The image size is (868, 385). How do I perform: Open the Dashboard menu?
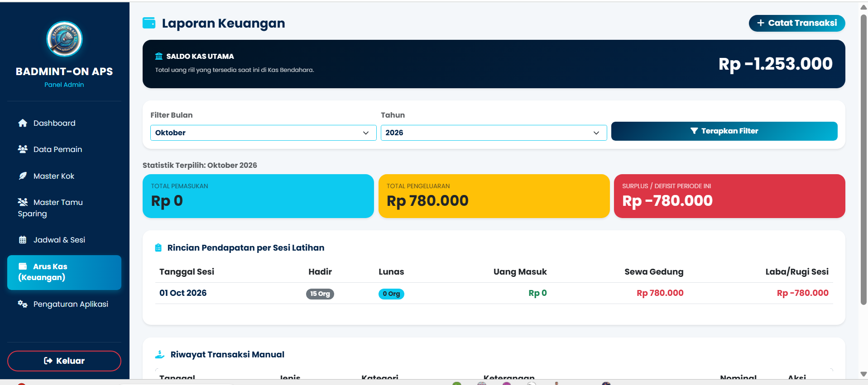64,123
